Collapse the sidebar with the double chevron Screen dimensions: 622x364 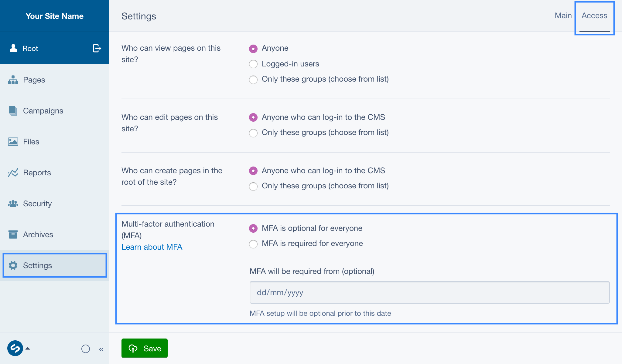[x=101, y=349]
